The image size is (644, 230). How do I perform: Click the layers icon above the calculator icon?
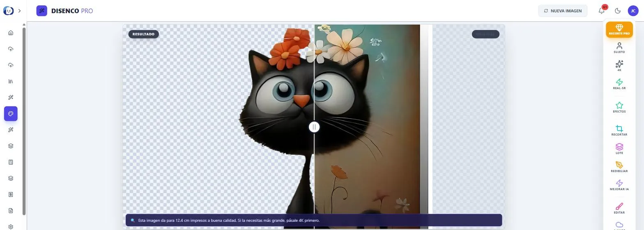pyautogui.click(x=11, y=146)
